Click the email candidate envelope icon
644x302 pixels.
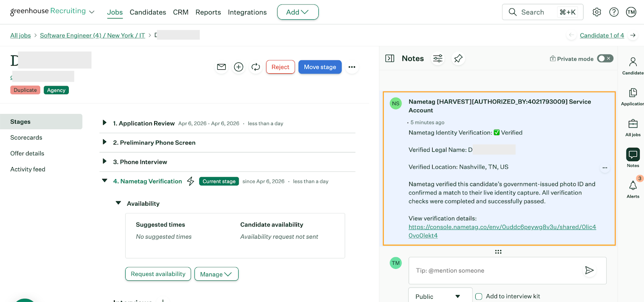click(x=221, y=67)
